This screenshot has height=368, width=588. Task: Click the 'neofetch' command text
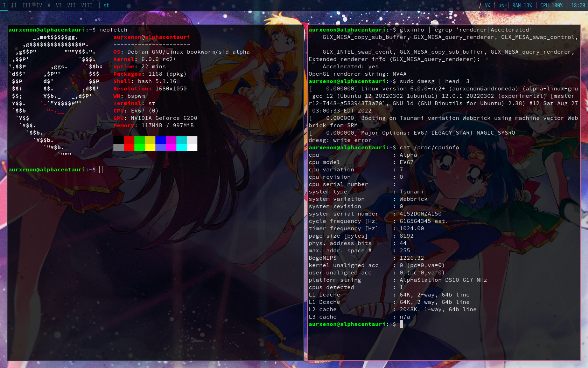click(113, 30)
